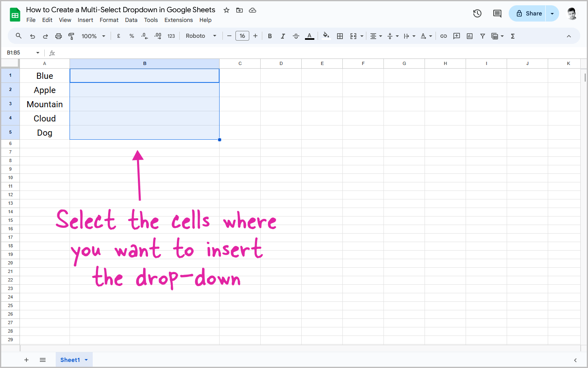Open version history clock icon

(x=477, y=13)
